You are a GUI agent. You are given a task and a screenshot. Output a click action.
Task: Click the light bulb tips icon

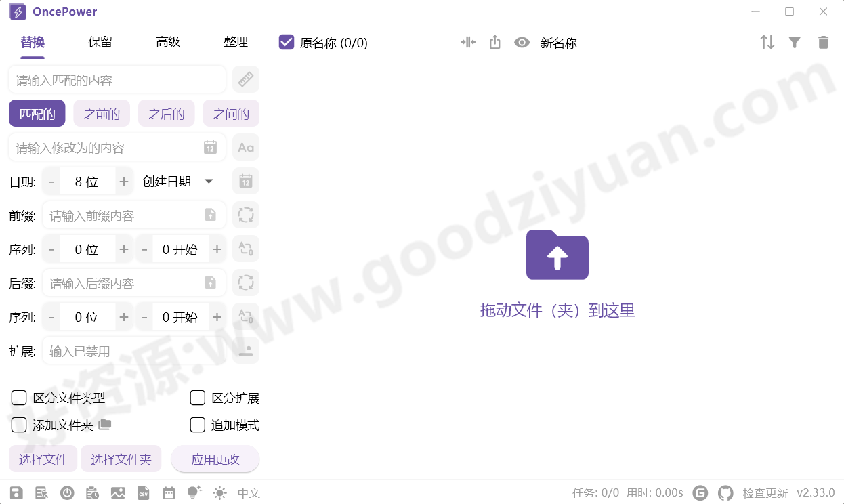pos(193,492)
